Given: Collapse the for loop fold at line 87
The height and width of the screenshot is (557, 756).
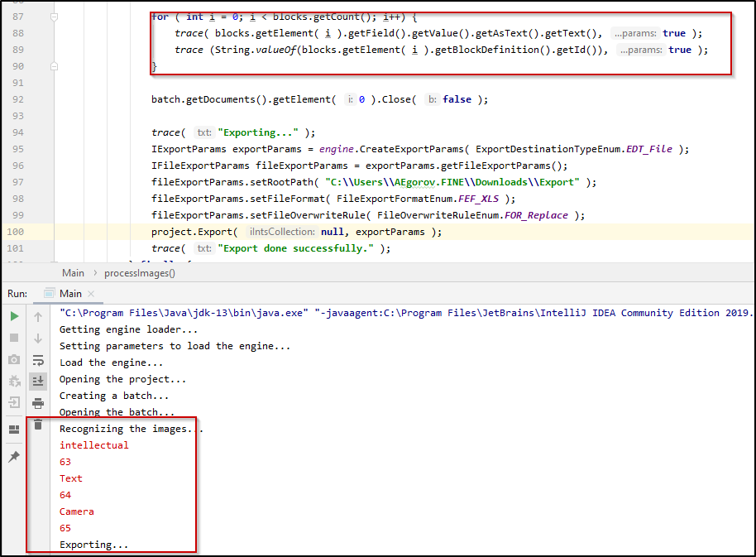Looking at the screenshot, I should click(54, 17).
